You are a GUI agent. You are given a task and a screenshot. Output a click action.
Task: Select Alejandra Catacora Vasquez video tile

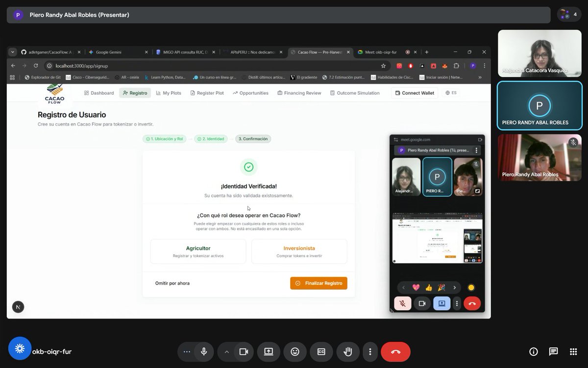click(539, 53)
